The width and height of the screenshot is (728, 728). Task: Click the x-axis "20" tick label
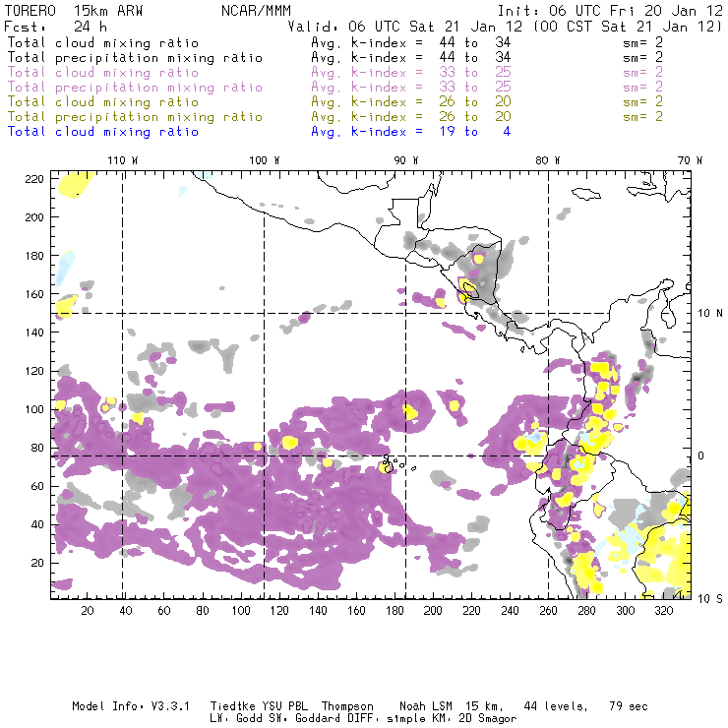tap(88, 611)
